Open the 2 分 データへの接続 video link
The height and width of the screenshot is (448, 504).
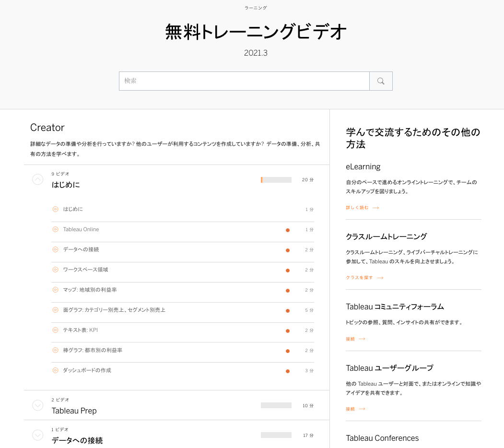click(81, 249)
